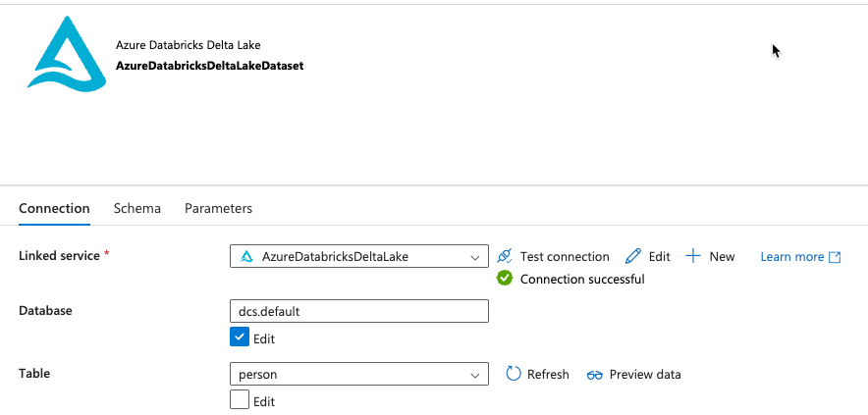
Task: Enable the Edit checkbox under Table
Action: click(x=239, y=400)
